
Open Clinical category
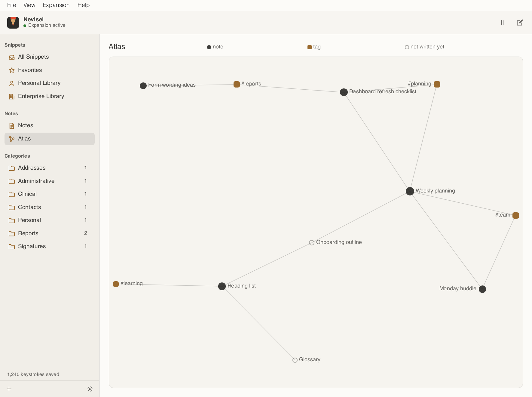[50, 194]
